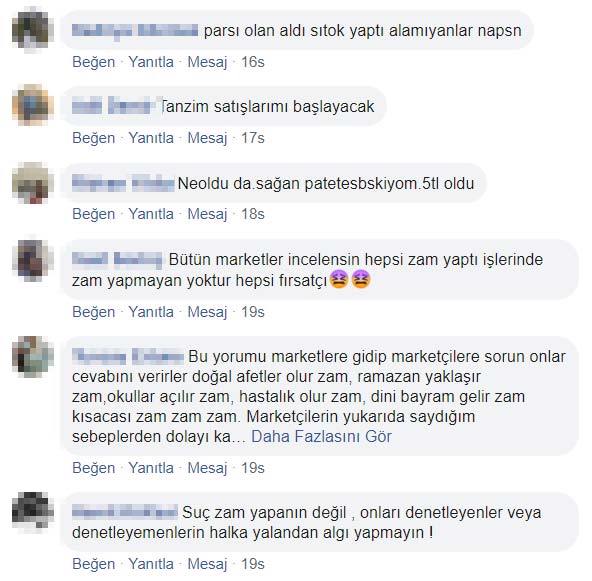Click Beğen under the 'Tanzim satışlarımı' comment
This screenshot has height=581, width=592.
pos(94,138)
